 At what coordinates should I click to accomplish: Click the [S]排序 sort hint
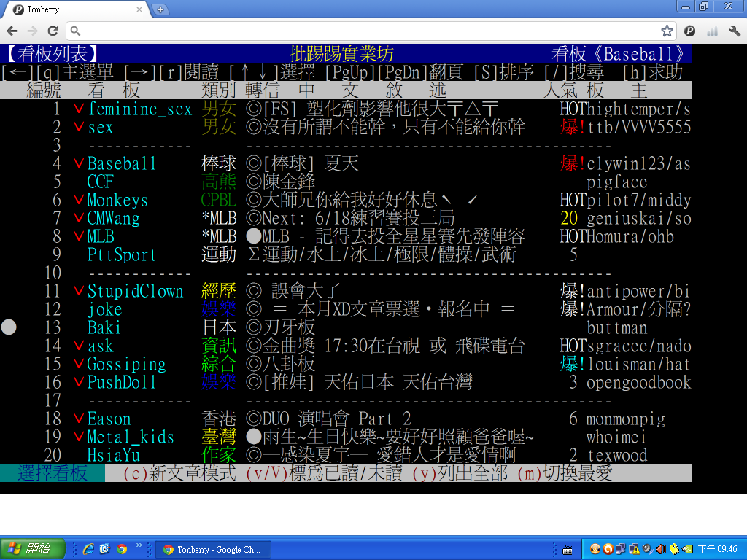click(x=503, y=72)
